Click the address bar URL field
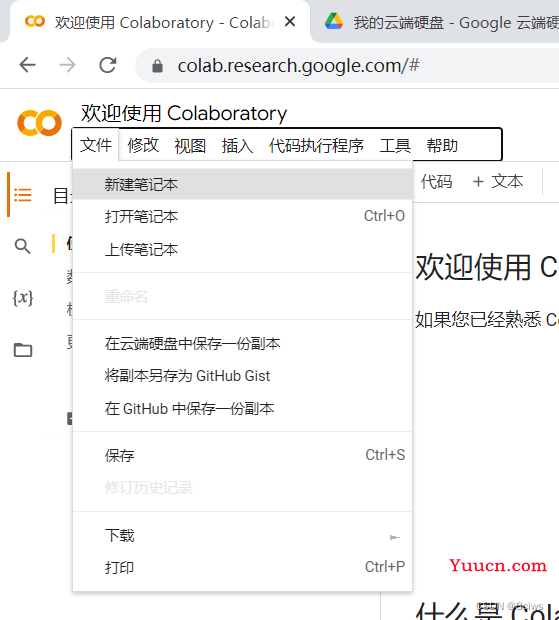The width and height of the screenshot is (559, 620). (x=348, y=66)
